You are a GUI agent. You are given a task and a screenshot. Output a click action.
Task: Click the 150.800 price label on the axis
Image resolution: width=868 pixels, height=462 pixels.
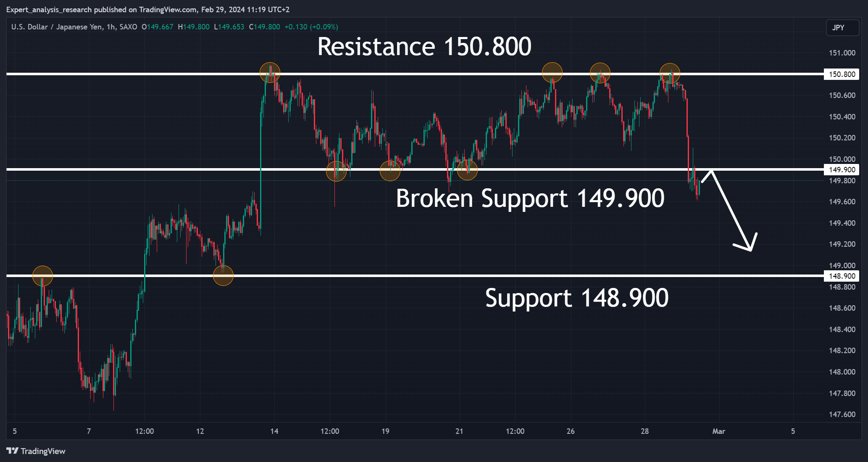click(x=842, y=74)
